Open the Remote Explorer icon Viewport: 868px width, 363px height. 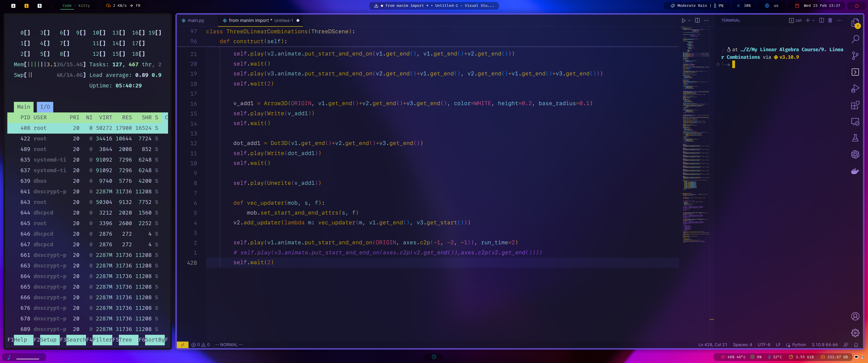pos(855,121)
